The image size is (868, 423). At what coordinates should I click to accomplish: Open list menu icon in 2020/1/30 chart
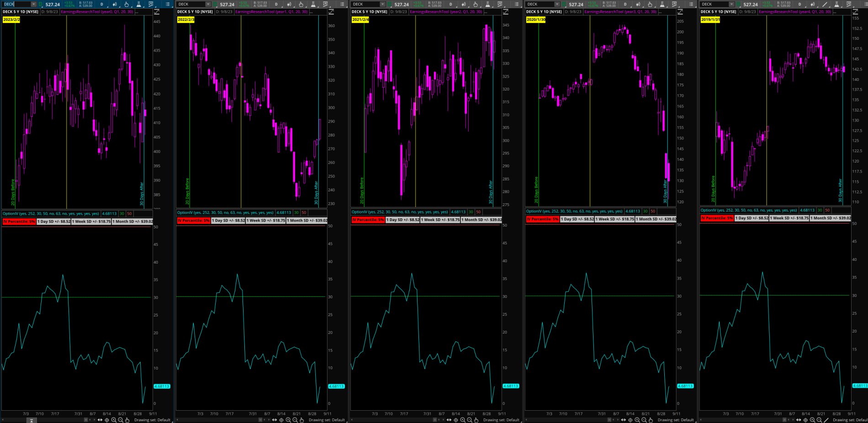pyautogui.click(x=691, y=4)
